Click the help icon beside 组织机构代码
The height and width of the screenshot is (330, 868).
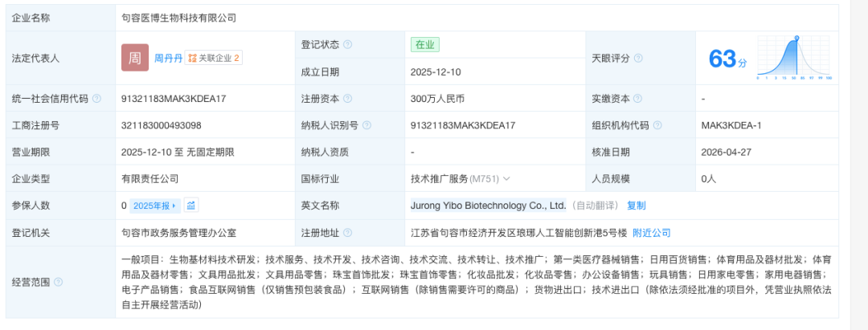click(657, 125)
